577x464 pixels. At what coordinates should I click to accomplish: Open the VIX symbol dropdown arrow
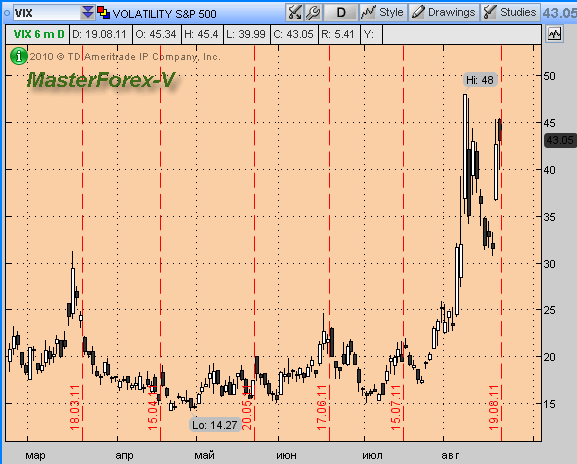88,13
